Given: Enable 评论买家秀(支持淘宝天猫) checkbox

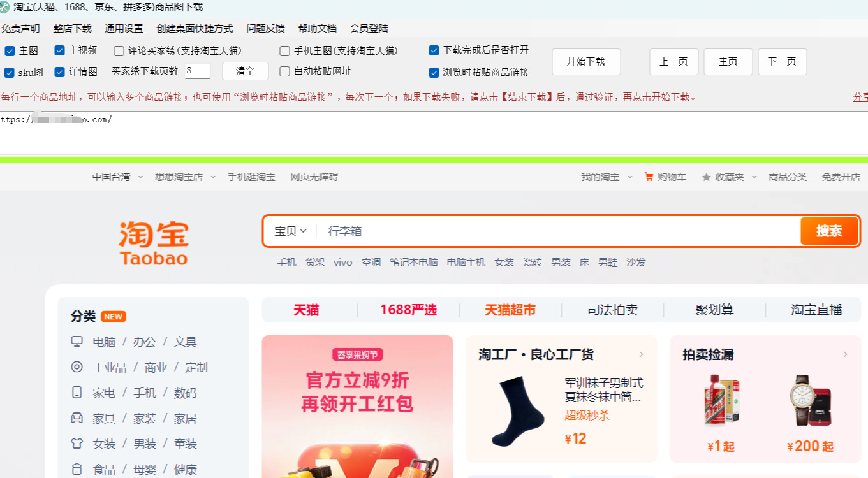Looking at the screenshot, I should coord(119,51).
